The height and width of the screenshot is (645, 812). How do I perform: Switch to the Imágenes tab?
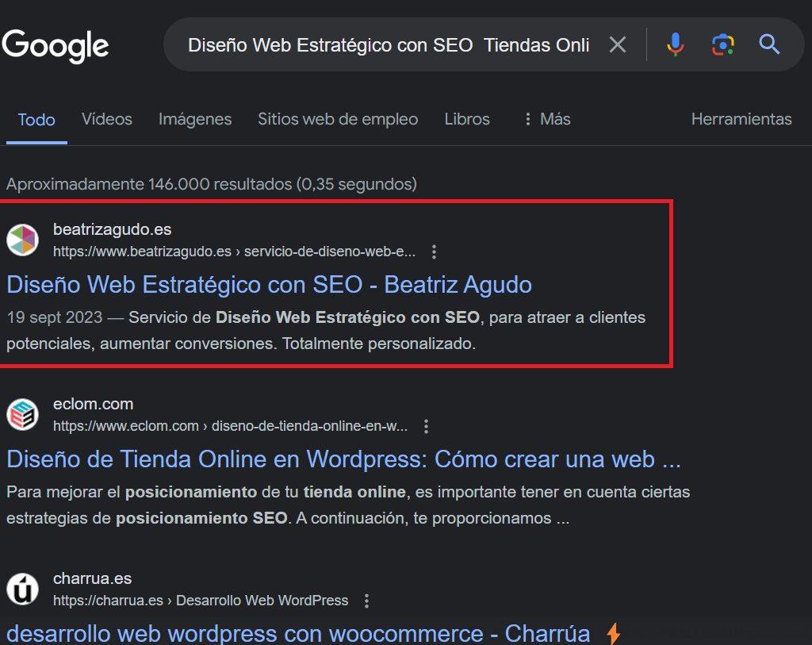coord(195,119)
